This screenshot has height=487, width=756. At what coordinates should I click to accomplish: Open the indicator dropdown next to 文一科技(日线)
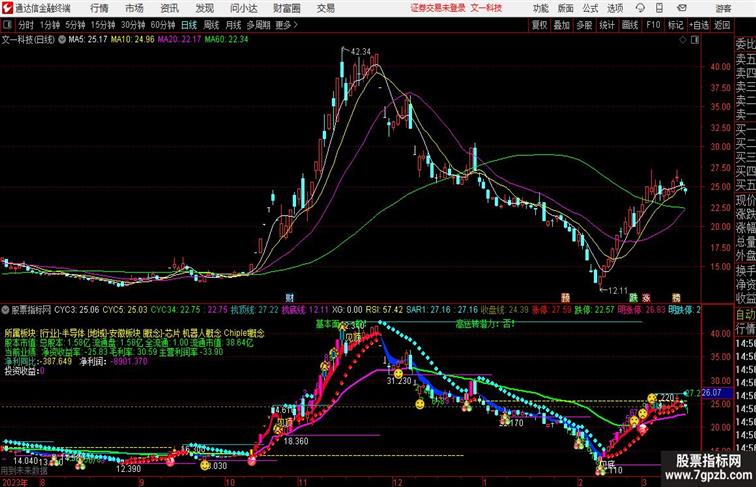(x=62, y=40)
